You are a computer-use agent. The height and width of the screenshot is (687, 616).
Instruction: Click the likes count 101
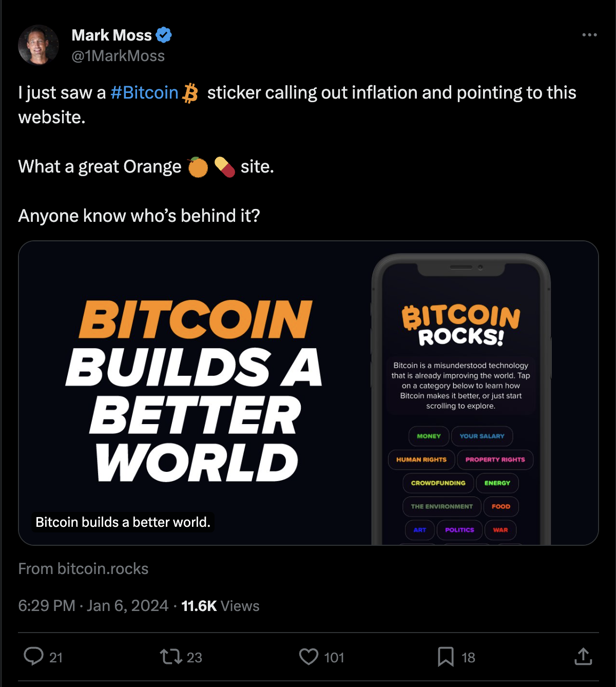point(334,657)
